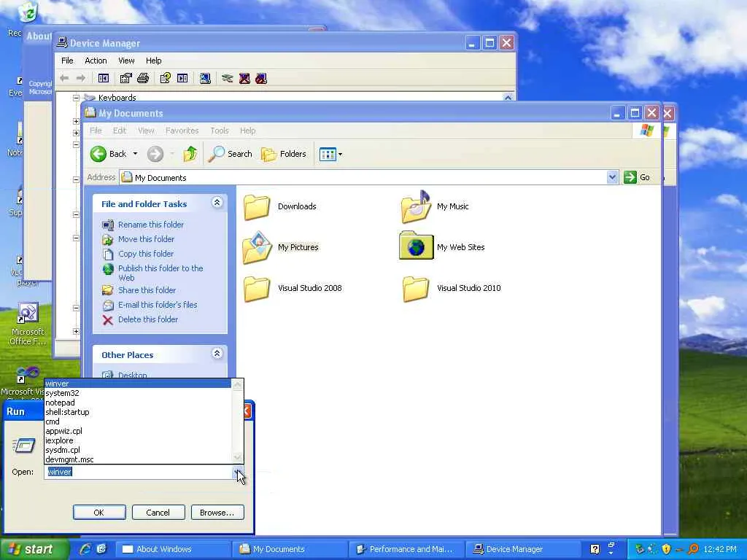Click the Delete this folder link

point(147,319)
